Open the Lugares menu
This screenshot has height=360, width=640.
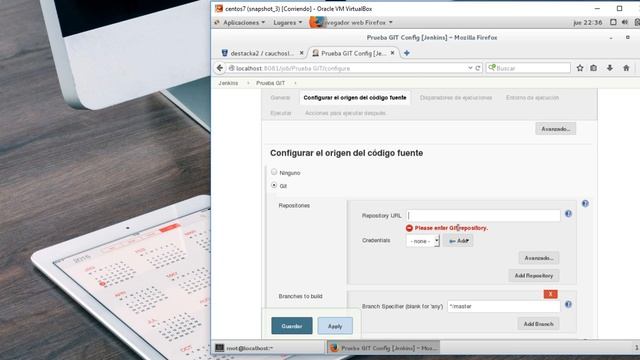tap(288, 22)
